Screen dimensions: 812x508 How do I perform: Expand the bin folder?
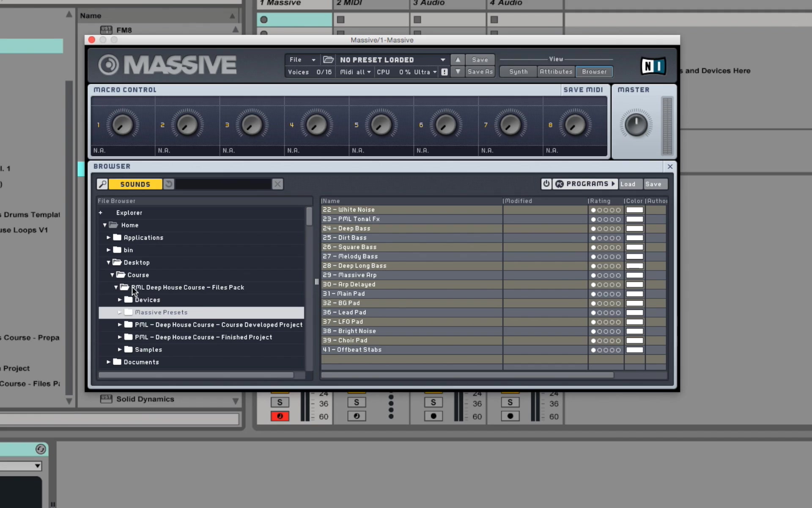click(109, 250)
